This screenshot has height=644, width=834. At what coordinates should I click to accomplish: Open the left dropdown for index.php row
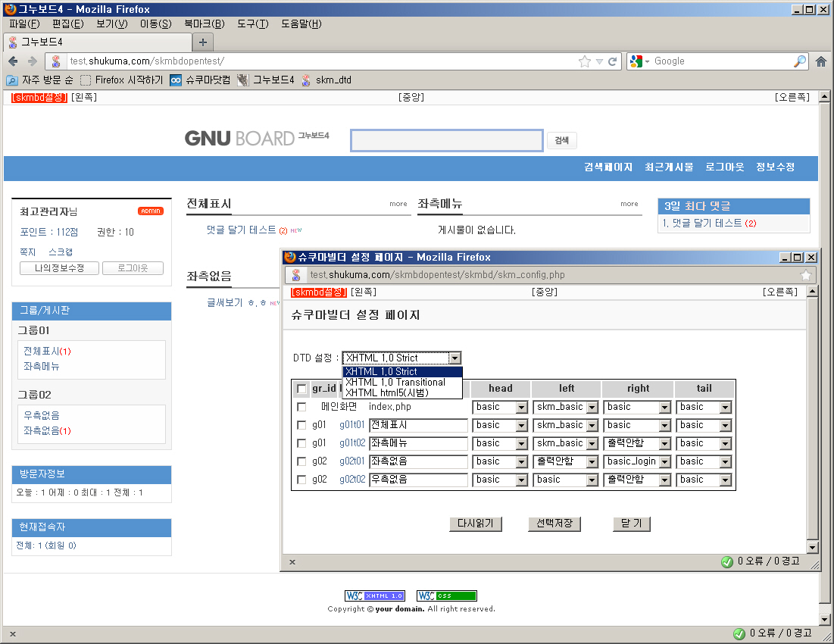(x=592, y=408)
